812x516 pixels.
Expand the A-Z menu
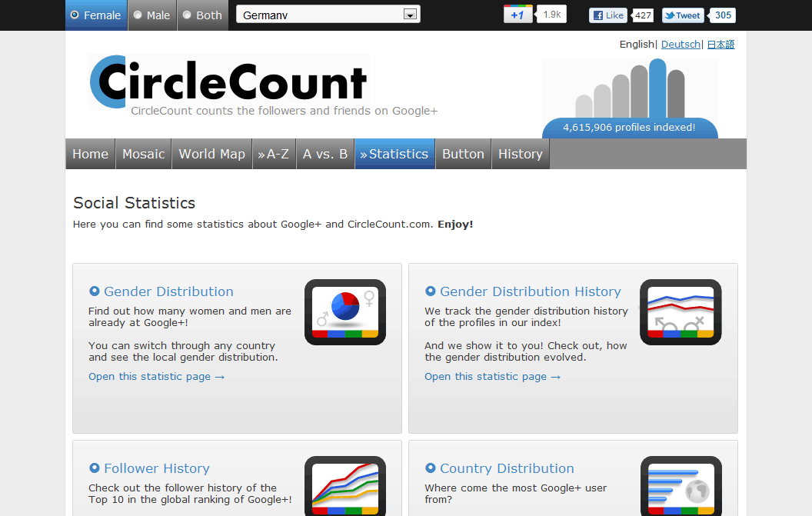point(274,154)
